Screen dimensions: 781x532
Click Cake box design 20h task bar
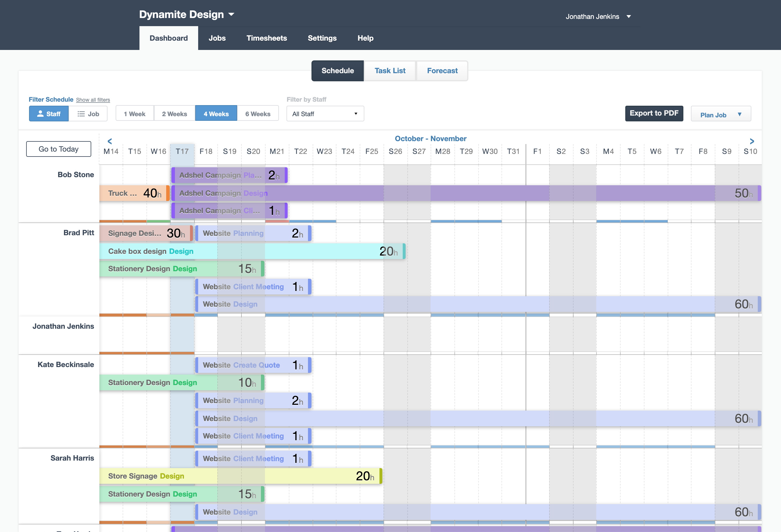pos(252,251)
